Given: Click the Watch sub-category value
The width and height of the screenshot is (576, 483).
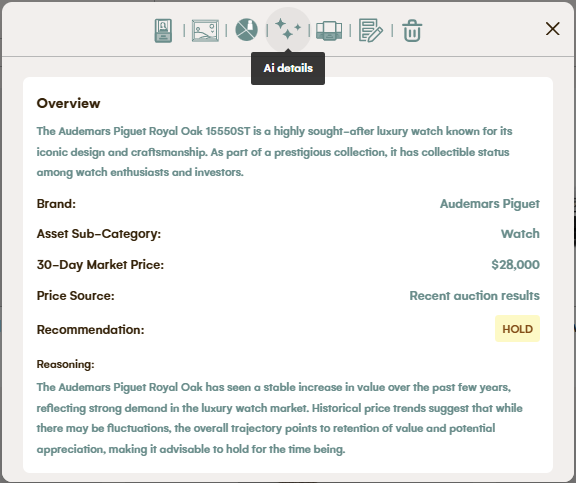Looking at the screenshot, I should click(x=520, y=234).
